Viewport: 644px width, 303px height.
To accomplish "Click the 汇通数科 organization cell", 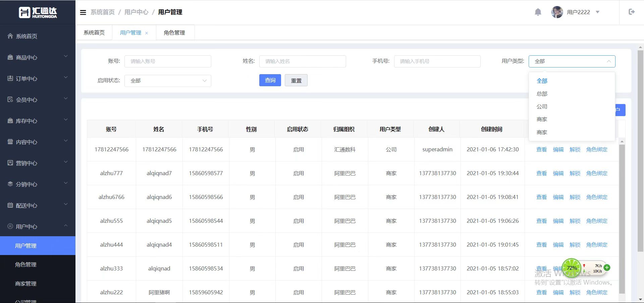I will (345, 149).
